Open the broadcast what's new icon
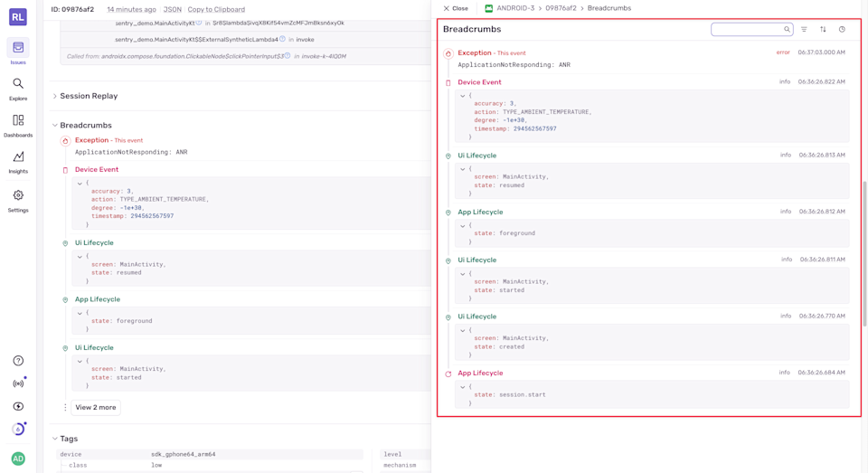Screen dimensions: 868x473 [18, 383]
